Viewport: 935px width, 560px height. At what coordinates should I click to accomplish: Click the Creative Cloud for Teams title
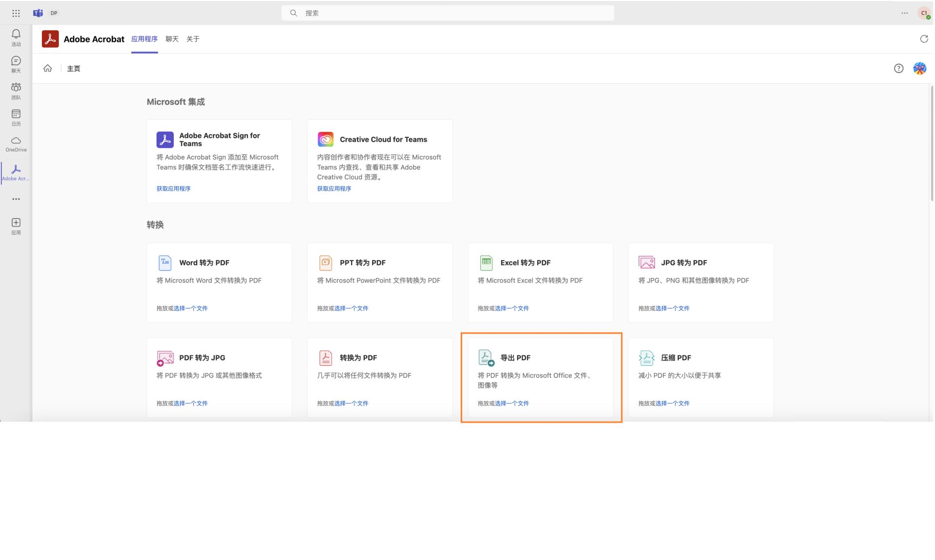tap(383, 139)
